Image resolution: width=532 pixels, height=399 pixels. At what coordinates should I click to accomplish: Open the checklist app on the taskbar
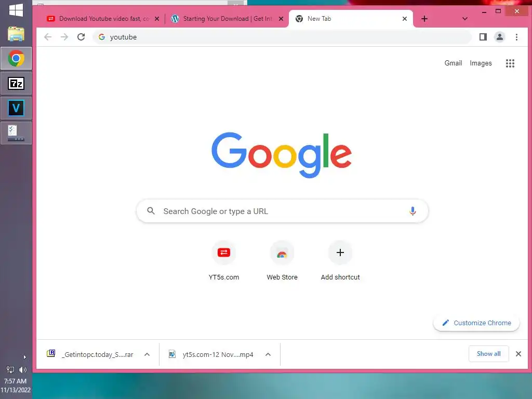(x=16, y=133)
